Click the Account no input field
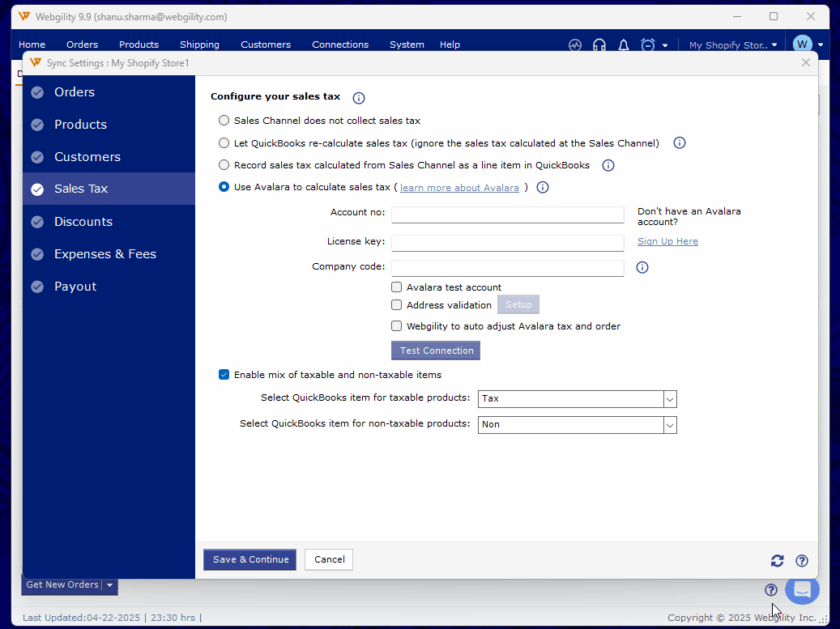Viewport: 840px width, 629px height. click(507, 215)
